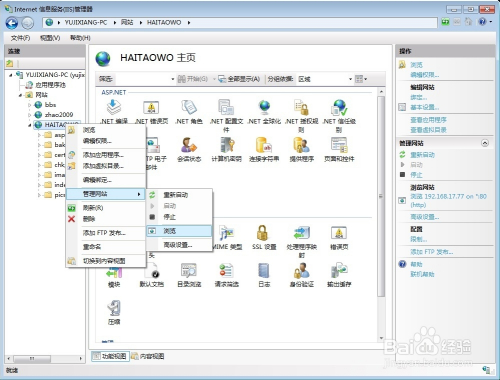Choose 添加 FTP 发布 in context menu

point(106,233)
